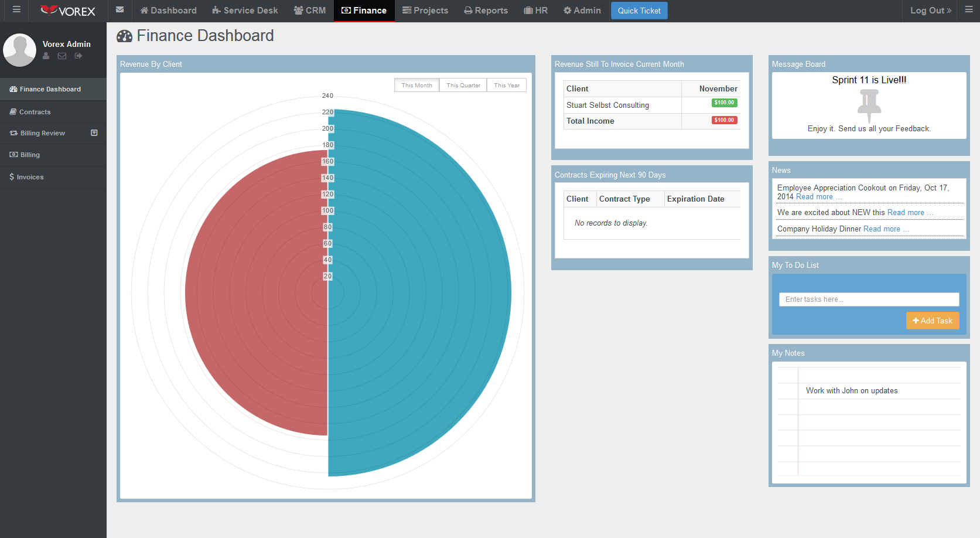980x538 pixels.
Task: Open the mail envelope icon in navbar
Action: 119,10
